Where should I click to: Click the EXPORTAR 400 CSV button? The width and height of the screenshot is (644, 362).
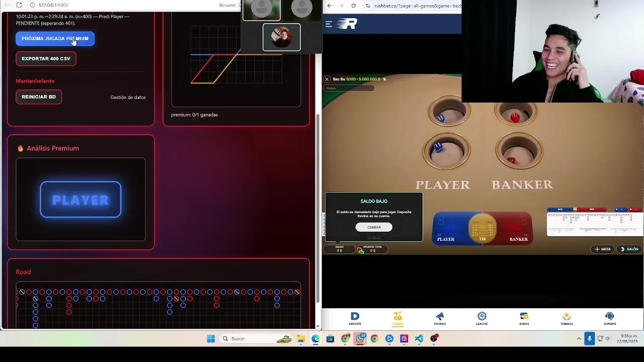tap(46, 59)
